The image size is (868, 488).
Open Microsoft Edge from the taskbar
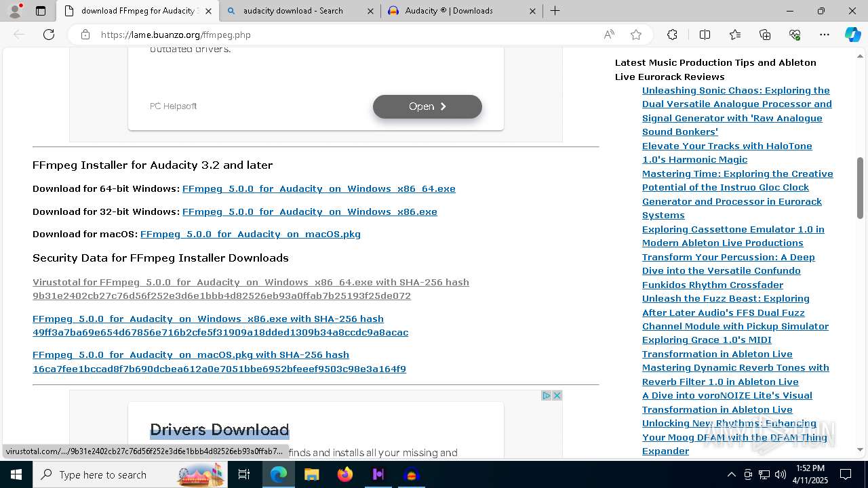point(279,474)
